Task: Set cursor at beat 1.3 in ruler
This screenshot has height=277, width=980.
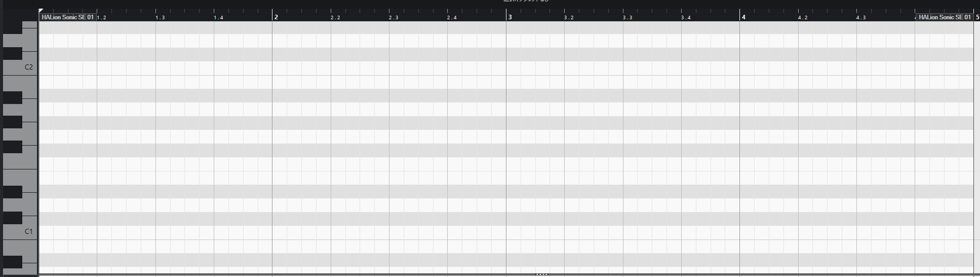Action: pos(160,18)
